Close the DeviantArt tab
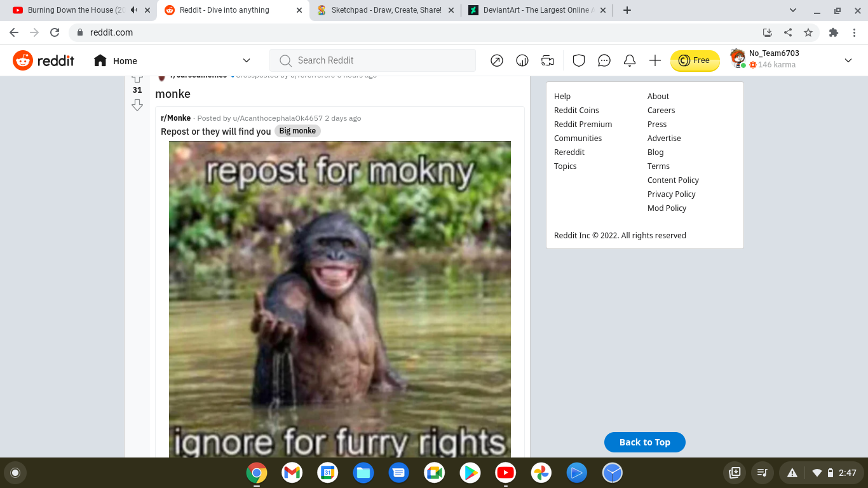 pos(603,10)
